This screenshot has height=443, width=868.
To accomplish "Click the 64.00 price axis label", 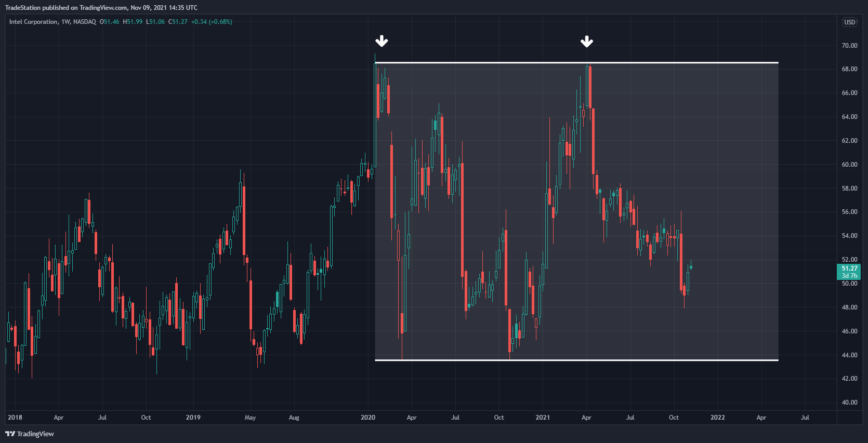I will pyautogui.click(x=849, y=117).
